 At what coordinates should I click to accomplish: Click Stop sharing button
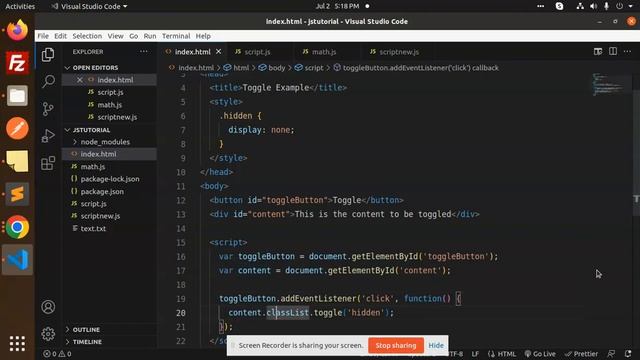pyautogui.click(x=396, y=345)
